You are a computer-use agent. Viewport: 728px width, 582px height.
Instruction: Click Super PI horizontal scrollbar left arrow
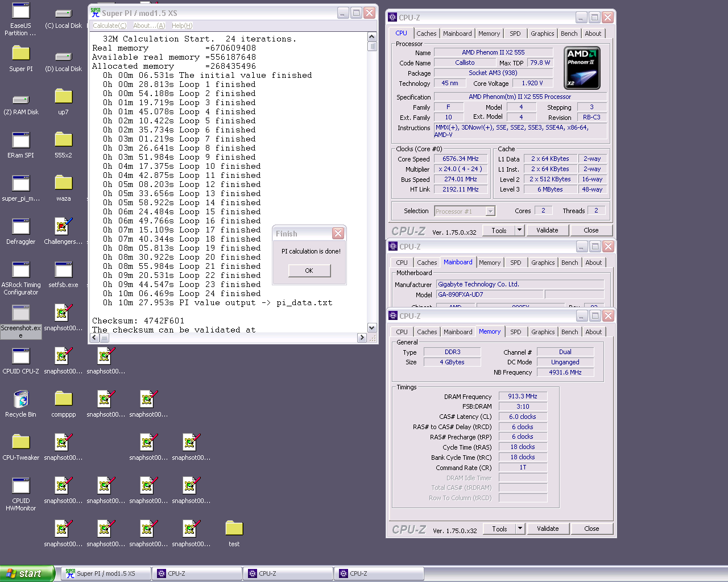tap(96, 338)
